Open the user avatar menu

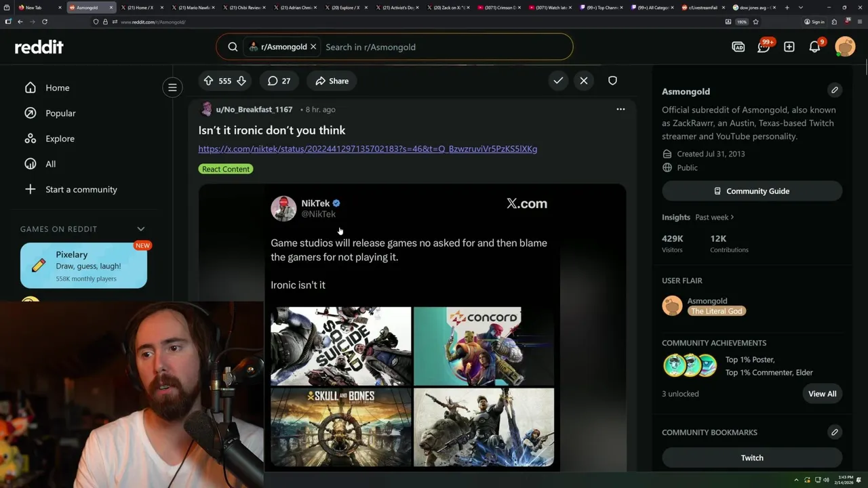[845, 47]
